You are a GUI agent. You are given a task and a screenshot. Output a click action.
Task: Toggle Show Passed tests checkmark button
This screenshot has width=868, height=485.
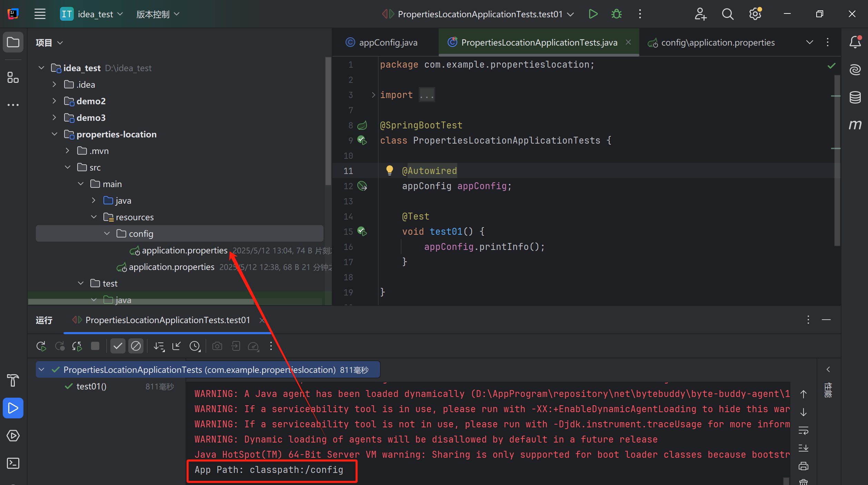click(118, 346)
